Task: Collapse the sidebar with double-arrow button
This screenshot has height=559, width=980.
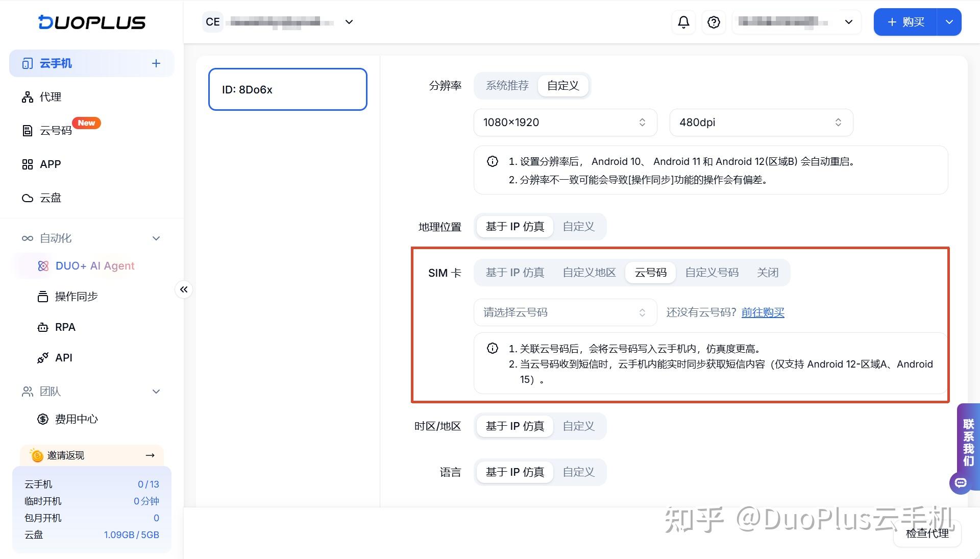Action: [184, 289]
